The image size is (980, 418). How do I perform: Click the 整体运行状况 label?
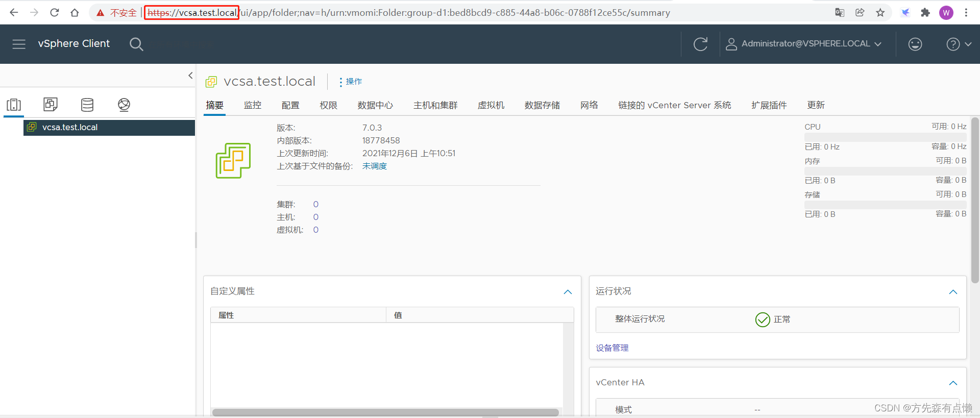point(640,319)
